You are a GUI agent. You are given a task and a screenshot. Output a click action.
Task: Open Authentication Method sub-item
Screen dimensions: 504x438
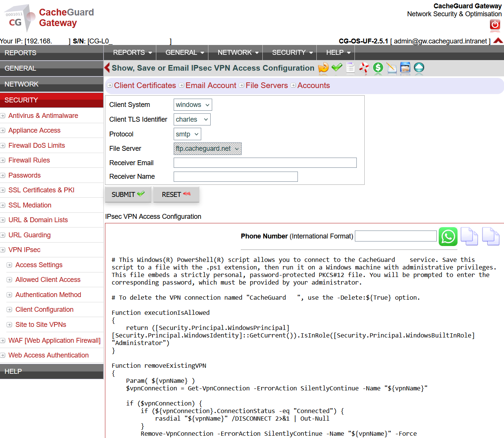click(48, 295)
